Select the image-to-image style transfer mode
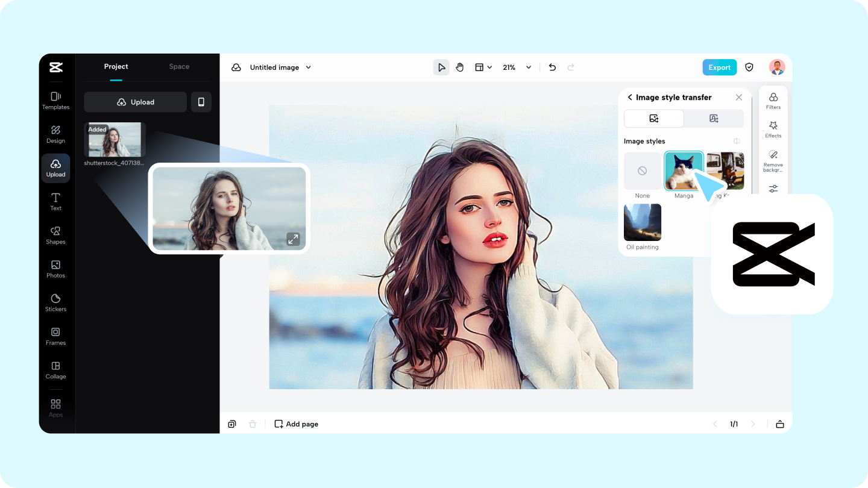 click(654, 119)
